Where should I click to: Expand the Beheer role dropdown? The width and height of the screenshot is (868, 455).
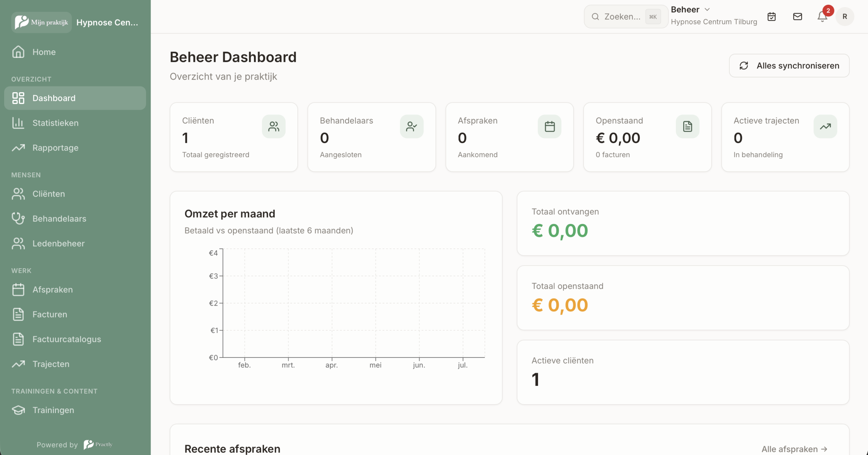[690, 9]
